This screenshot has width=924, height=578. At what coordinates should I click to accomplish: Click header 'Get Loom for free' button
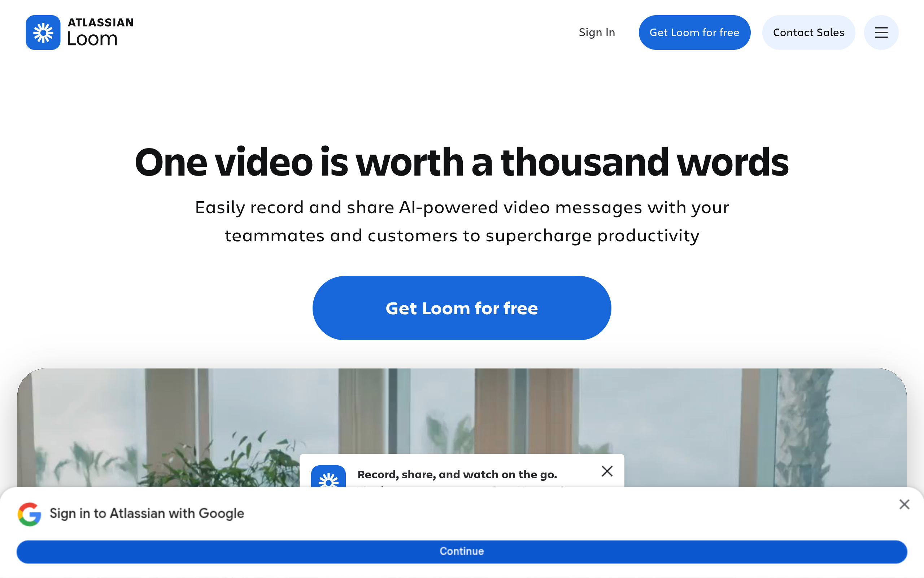pos(694,33)
